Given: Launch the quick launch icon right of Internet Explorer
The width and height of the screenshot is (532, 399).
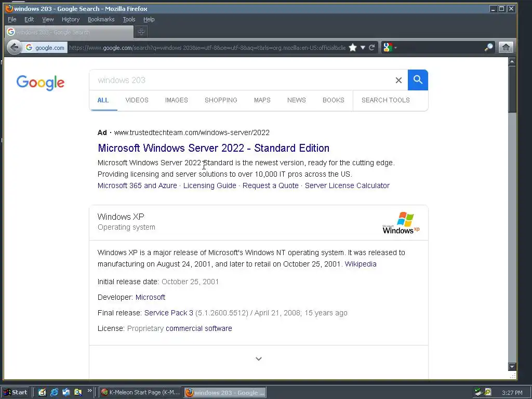Looking at the screenshot, I should (66, 393).
